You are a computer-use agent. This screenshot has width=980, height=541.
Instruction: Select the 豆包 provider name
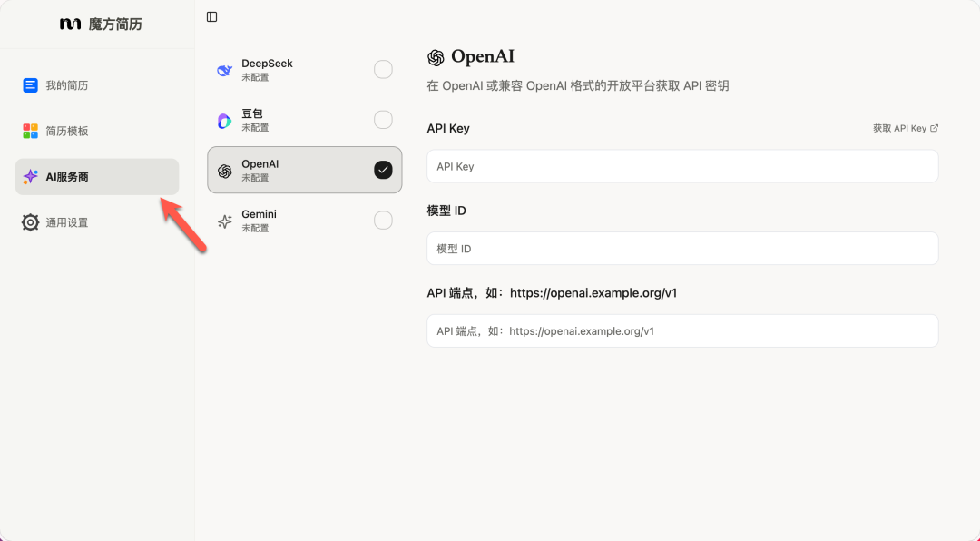coord(252,113)
